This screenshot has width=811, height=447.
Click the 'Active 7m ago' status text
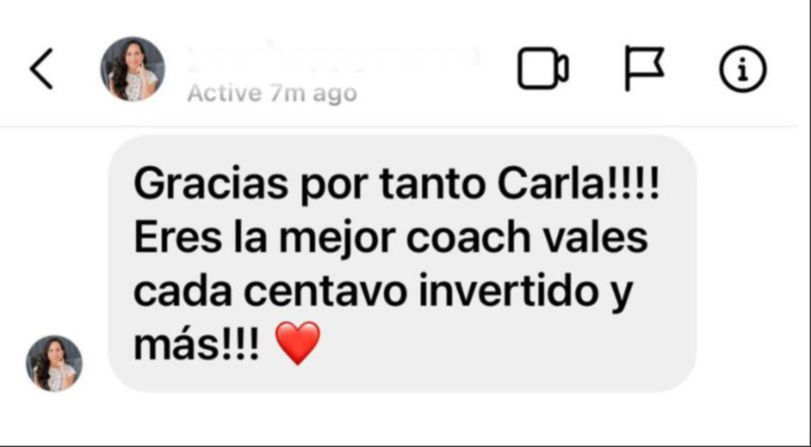coord(272,94)
